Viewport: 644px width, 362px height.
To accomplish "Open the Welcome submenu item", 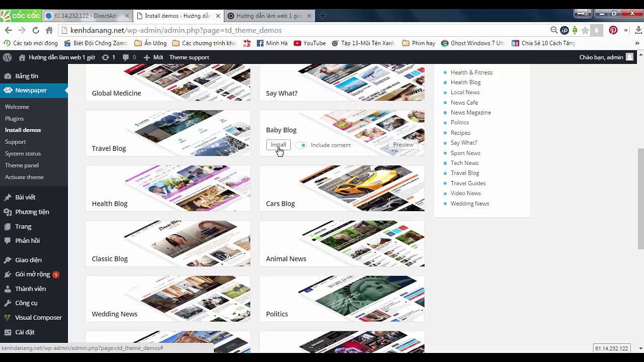I will coord(17,107).
